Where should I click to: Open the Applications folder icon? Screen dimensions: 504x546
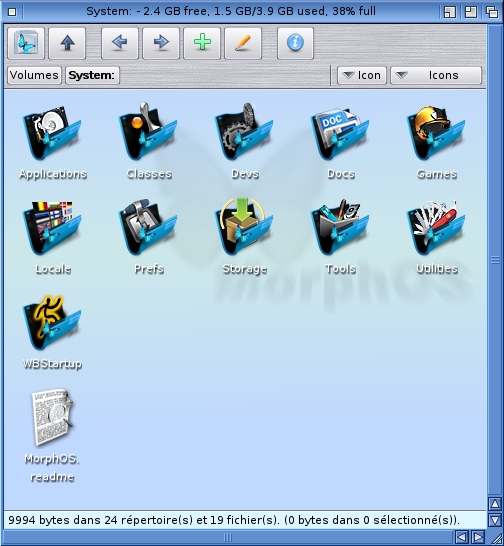52,133
